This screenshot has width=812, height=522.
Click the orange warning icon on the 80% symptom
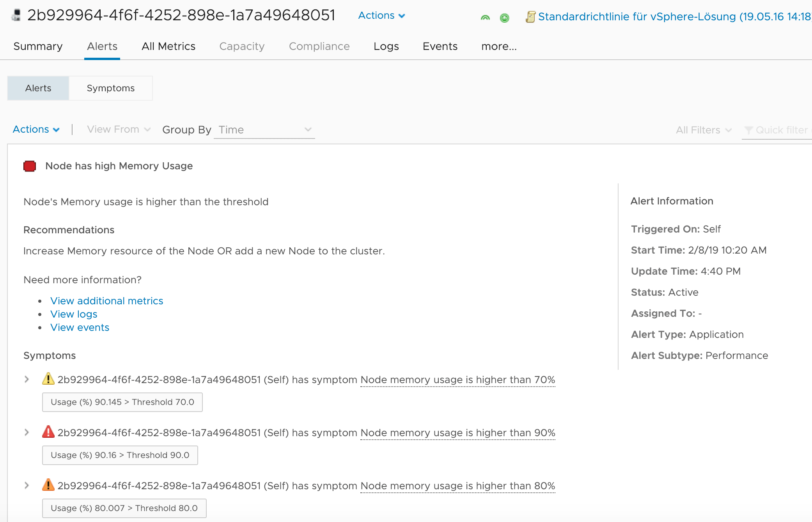[x=48, y=485]
